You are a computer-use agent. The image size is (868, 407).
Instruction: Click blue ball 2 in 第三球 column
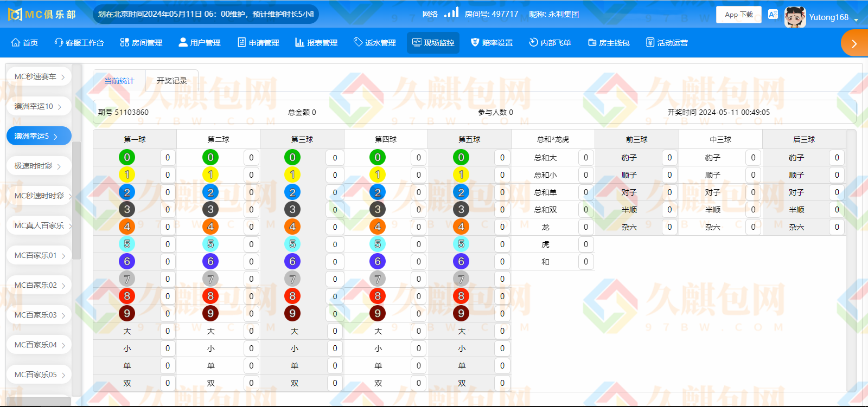click(292, 192)
